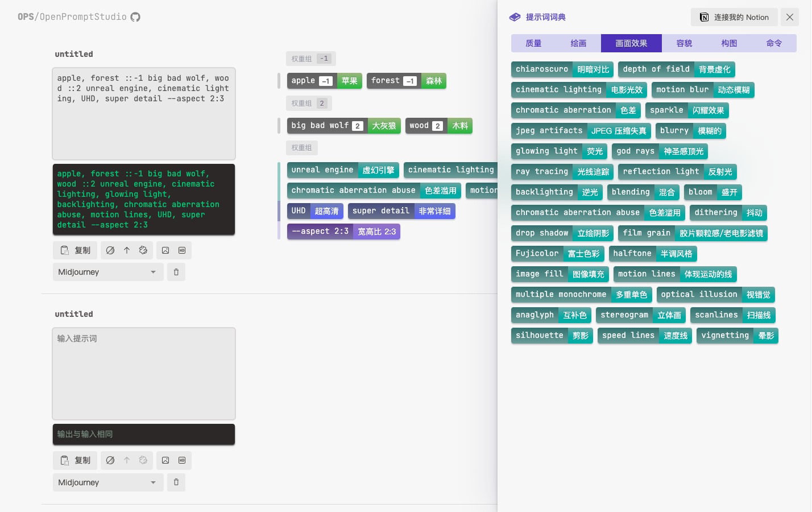
Task: Click the image icon in the second prompt toolbar
Action: click(165, 460)
